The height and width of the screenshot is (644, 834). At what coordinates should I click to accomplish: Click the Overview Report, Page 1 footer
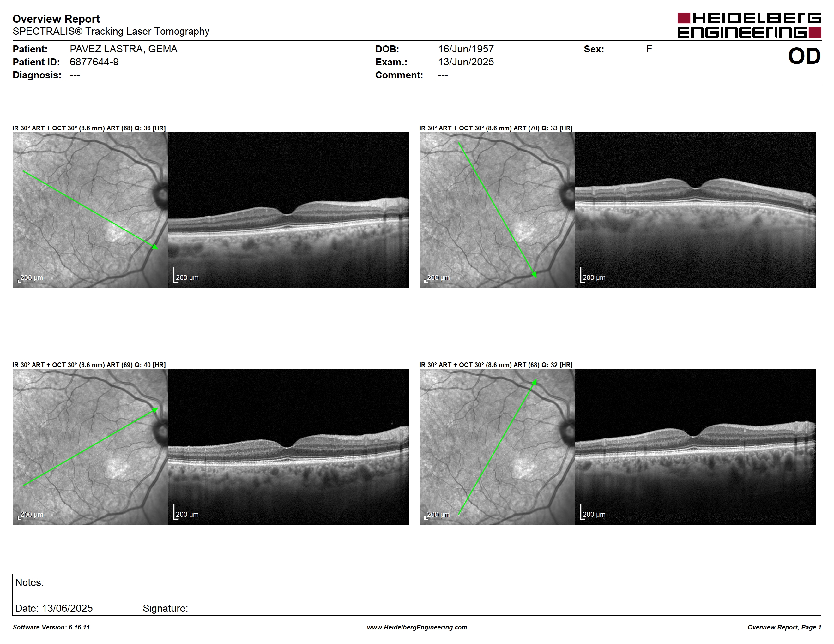click(x=784, y=627)
